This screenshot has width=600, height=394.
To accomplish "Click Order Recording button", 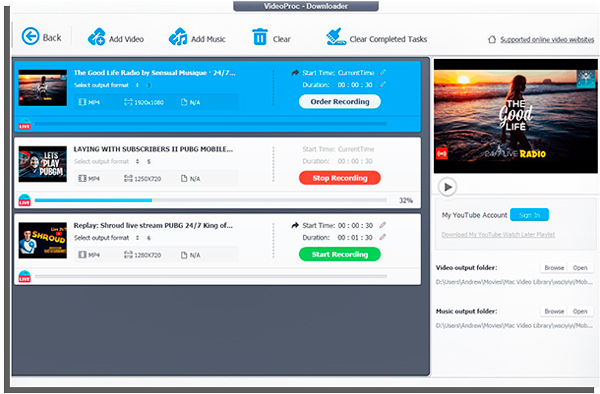I will pos(340,102).
